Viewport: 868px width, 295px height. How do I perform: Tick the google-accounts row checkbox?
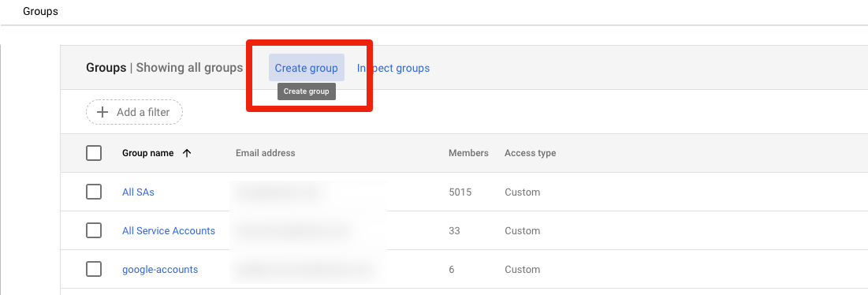[x=94, y=270]
